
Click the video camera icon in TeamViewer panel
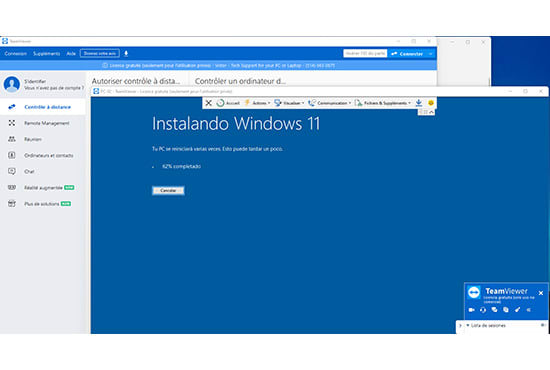tap(471, 310)
